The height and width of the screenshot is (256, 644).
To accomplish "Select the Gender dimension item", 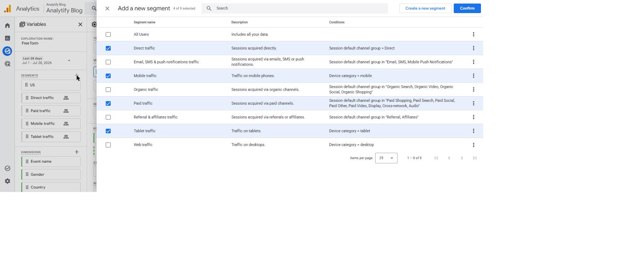I will click(x=51, y=174).
